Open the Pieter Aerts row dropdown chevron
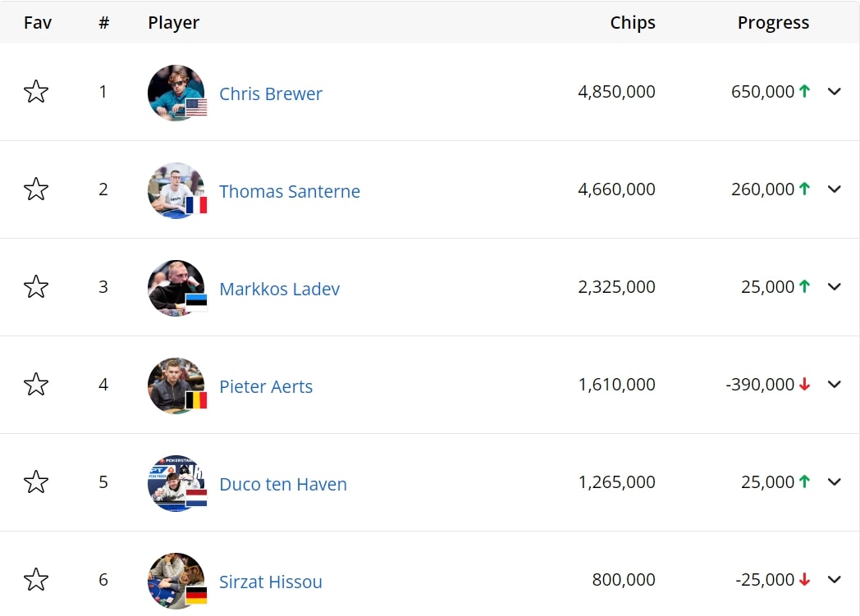The image size is (860, 616). click(835, 384)
